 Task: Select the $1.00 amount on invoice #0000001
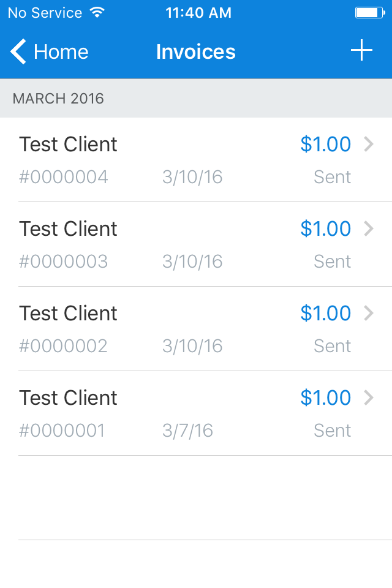pos(325,398)
